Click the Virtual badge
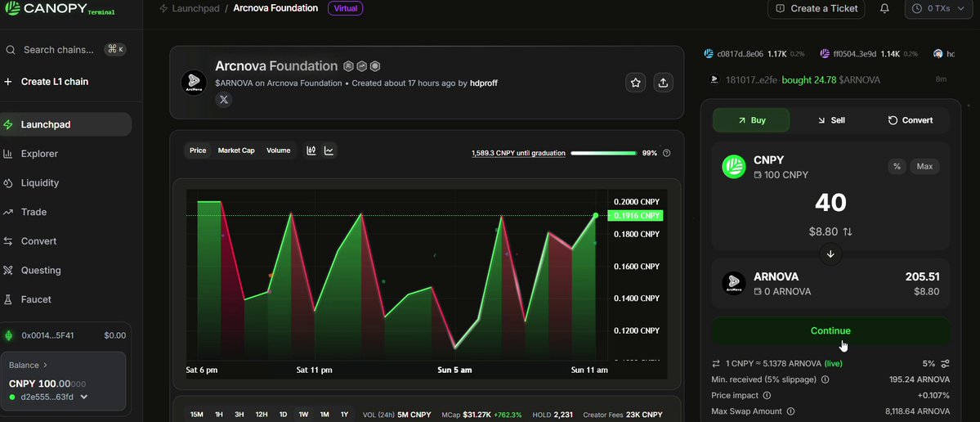The image size is (980, 422). [345, 9]
